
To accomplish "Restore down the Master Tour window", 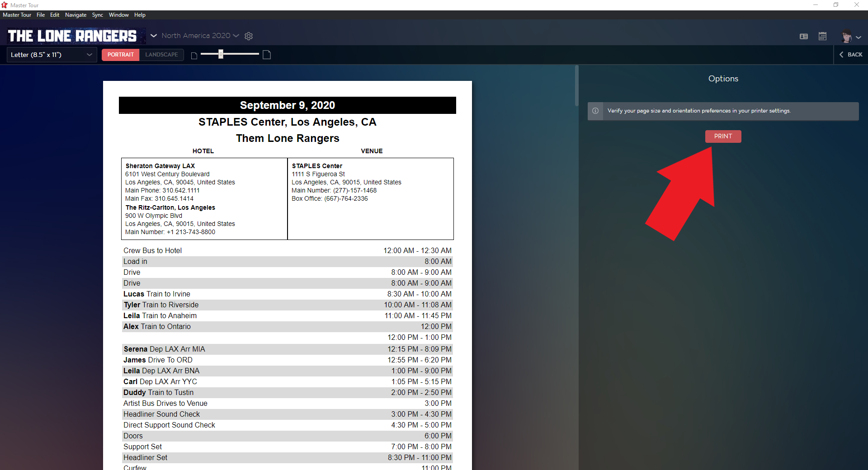I will coord(836,5).
